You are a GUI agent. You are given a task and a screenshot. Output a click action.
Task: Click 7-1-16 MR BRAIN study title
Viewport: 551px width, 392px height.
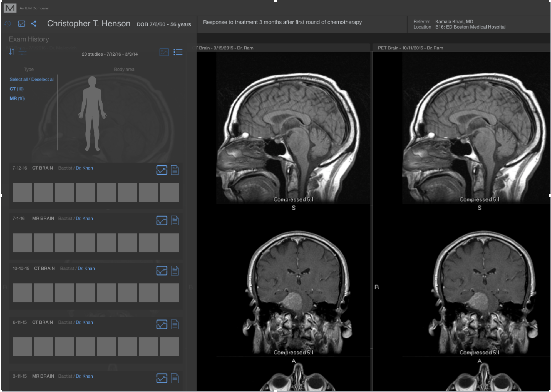click(x=43, y=218)
